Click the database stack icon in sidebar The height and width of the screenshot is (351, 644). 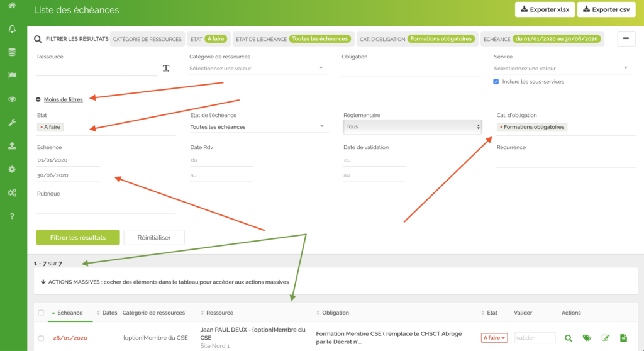tap(12, 52)
